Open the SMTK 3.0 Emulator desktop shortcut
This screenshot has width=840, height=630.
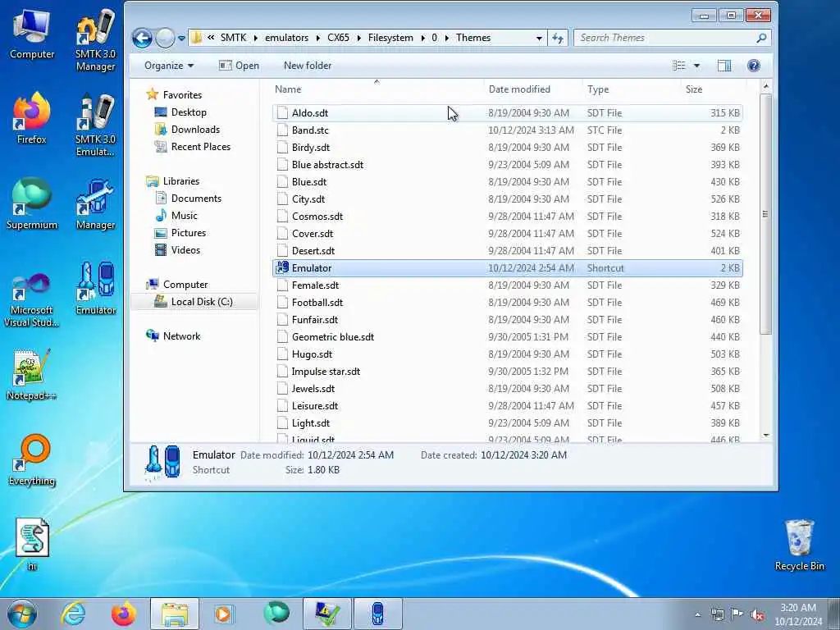[95, 125]
